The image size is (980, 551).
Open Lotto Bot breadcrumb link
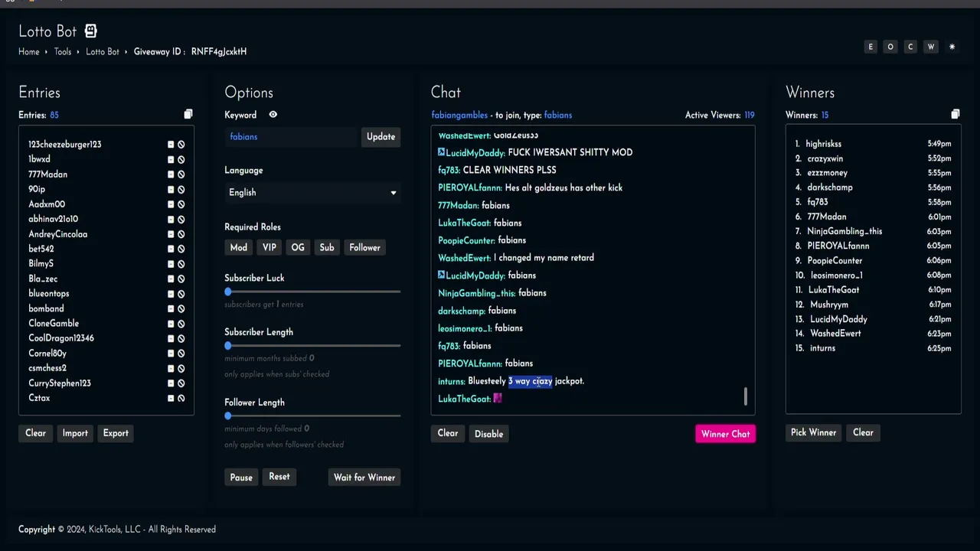pyautogui.click(x=103, y=51)
